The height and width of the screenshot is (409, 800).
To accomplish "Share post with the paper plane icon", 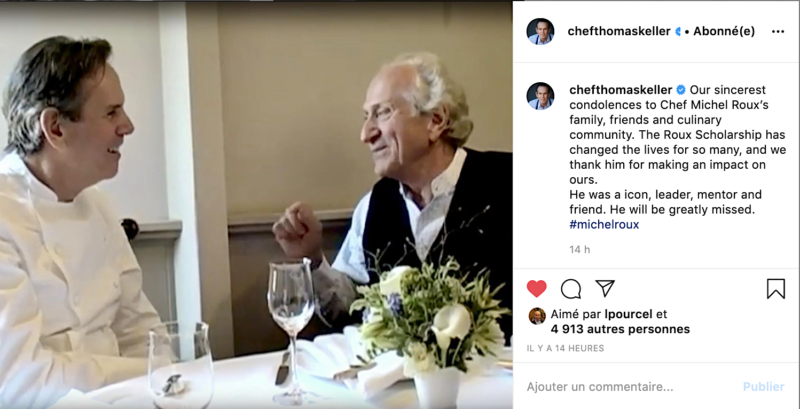I will 605,289.
